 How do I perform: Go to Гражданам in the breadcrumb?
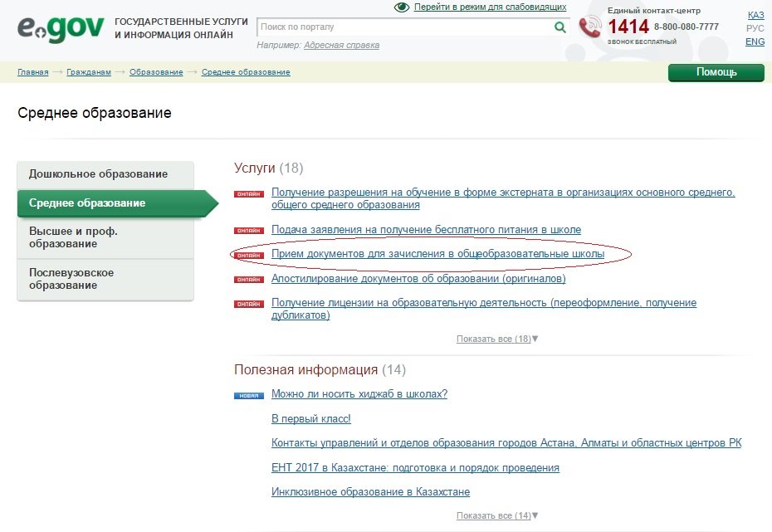89,72
